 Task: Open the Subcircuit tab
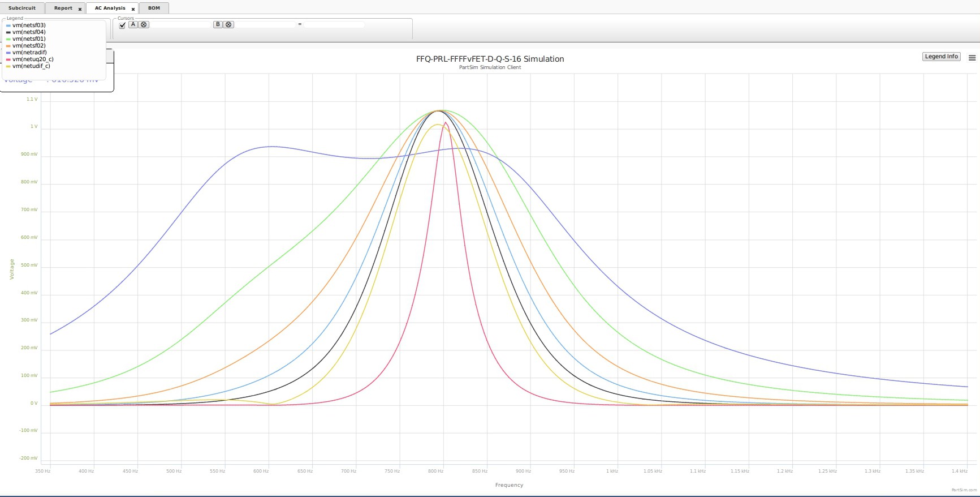click(22, 8)
